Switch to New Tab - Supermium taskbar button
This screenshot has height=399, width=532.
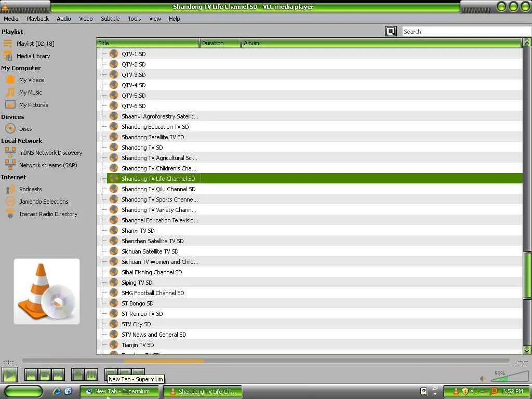(119, 391)
